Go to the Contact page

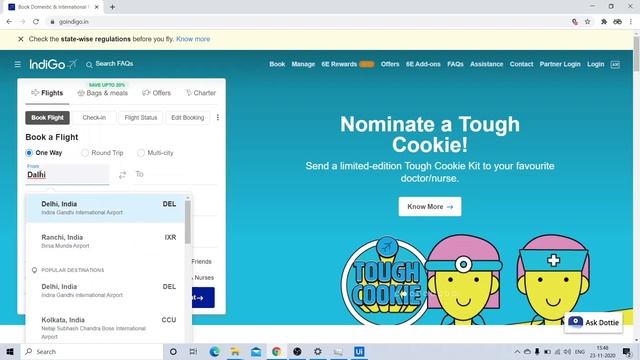pos(521,64)
